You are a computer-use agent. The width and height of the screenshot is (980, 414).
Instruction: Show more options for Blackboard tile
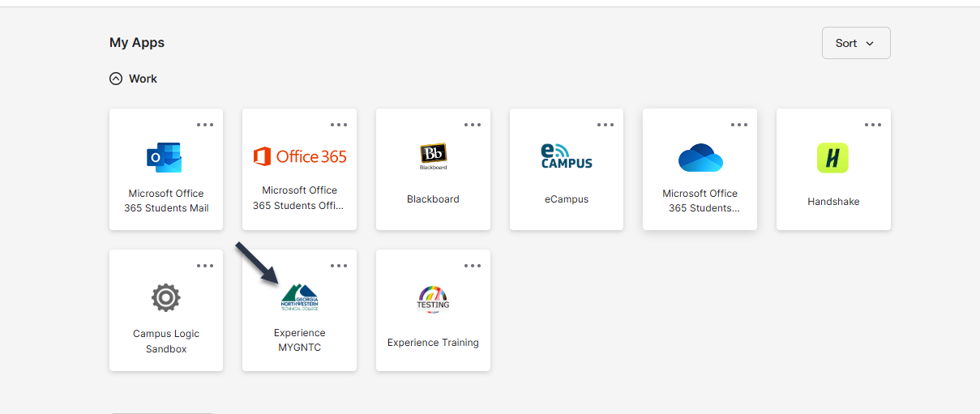(473, 125)
